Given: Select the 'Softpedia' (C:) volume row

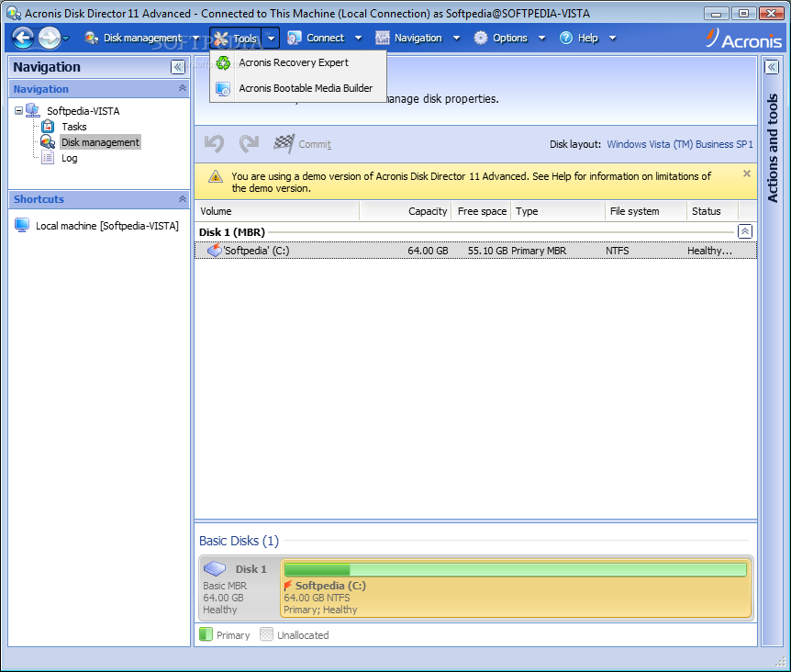Looking at the screenshot, I should 475,251.
